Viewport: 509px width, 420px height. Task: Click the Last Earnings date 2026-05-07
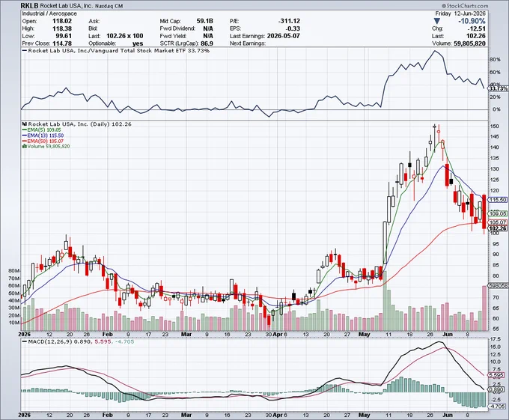[284, 36]
